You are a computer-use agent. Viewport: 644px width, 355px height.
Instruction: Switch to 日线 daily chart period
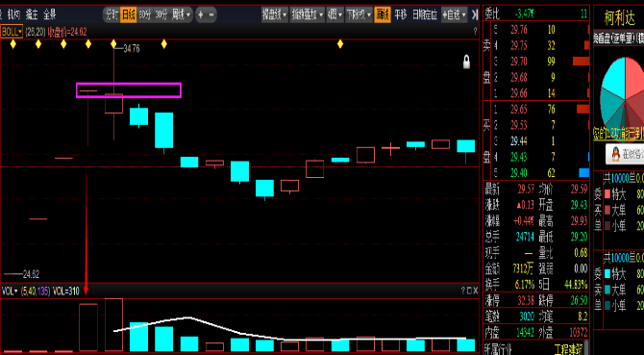(x=129, y=15)
